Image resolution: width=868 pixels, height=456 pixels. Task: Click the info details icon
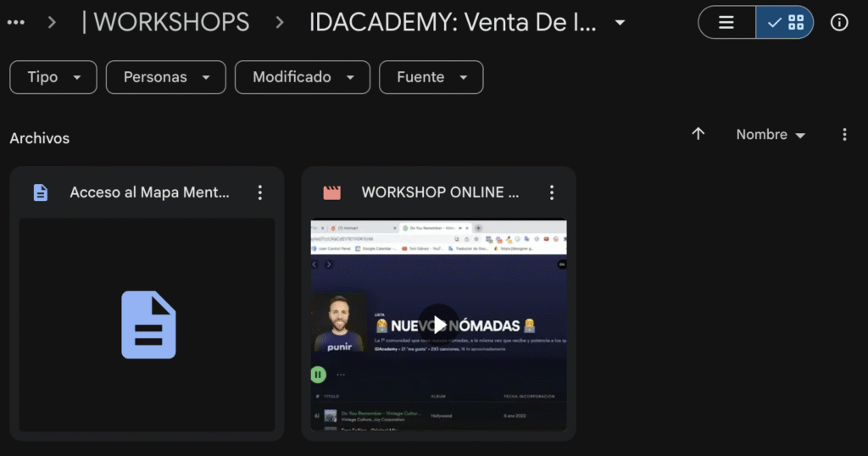coord(839,23)
